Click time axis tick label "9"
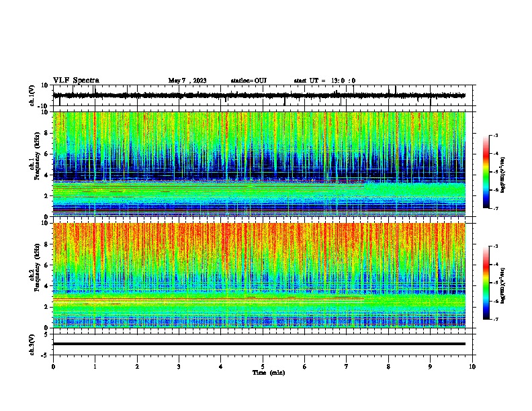 pyautogui.click(x=430, y=367)
